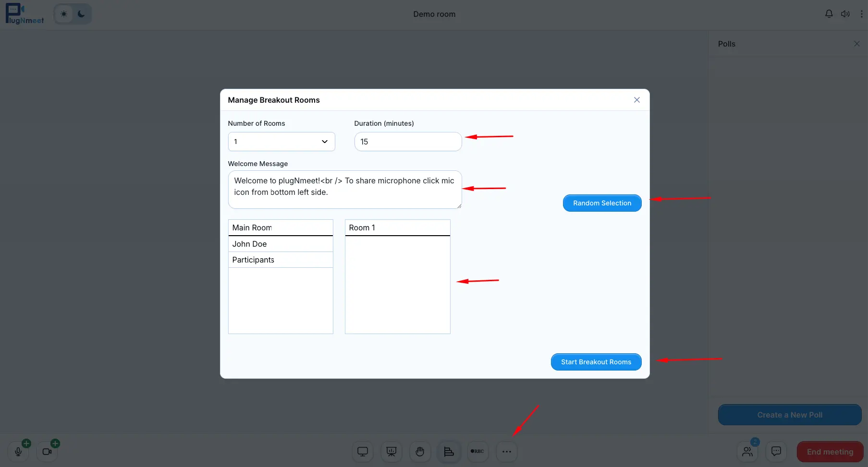868x467 pixels.
Task: Open the participants list icon
Action: (747, 452)
